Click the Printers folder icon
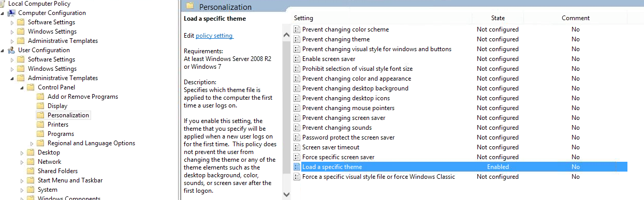The image size is (644, 200). tap(40, 125)
